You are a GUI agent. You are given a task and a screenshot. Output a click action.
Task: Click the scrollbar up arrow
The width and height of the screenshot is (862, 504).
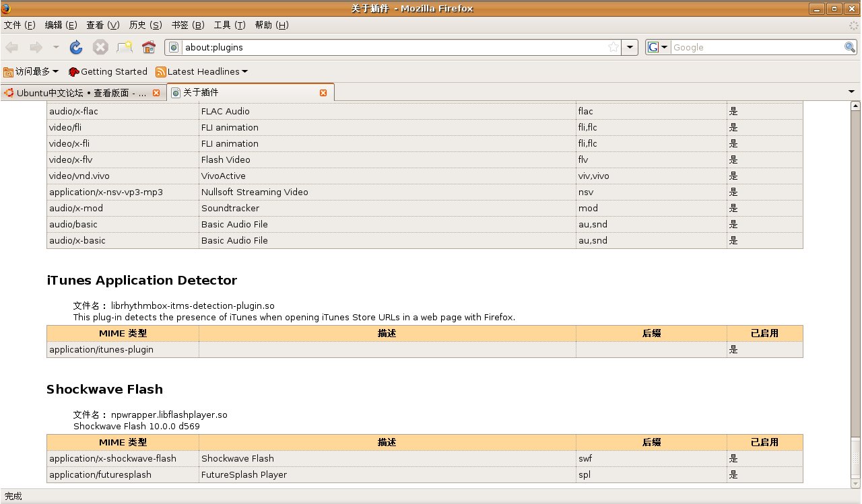(856, 106)
